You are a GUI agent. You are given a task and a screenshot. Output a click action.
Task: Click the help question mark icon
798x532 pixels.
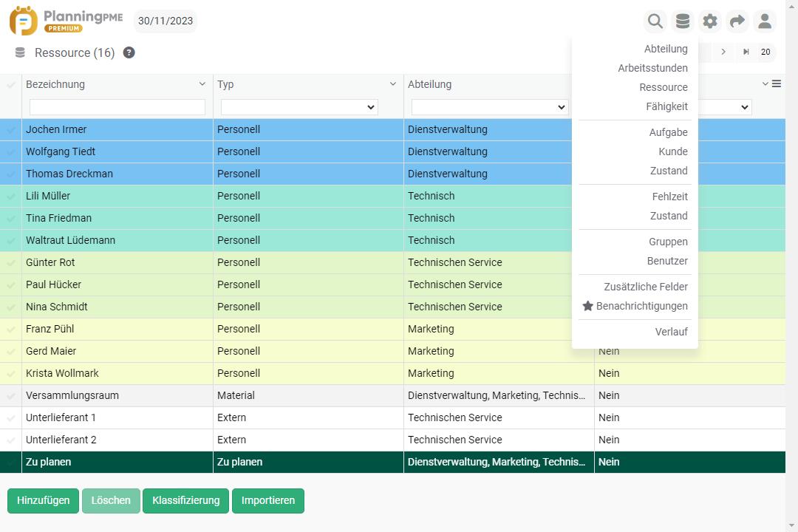(x=129, y=52)
